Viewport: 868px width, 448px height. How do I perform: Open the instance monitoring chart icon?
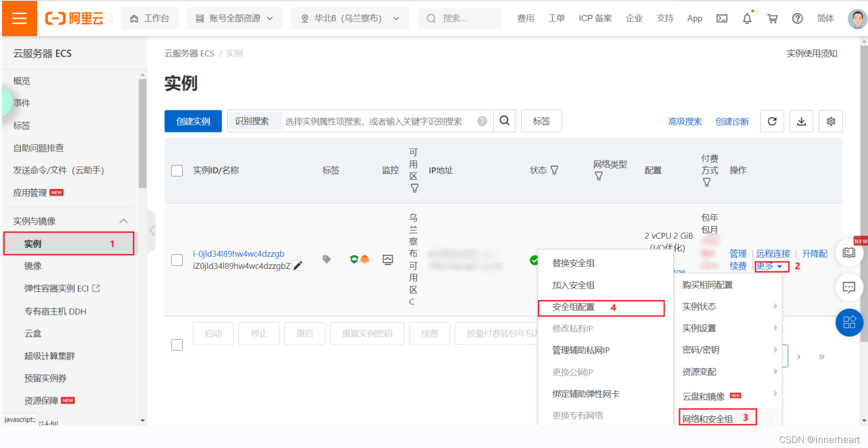tap(388, 259)
